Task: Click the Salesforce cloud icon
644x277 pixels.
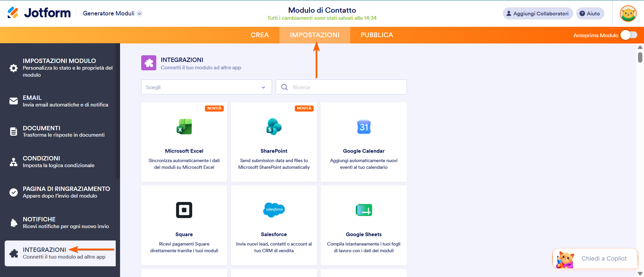Action: [274, 210]
